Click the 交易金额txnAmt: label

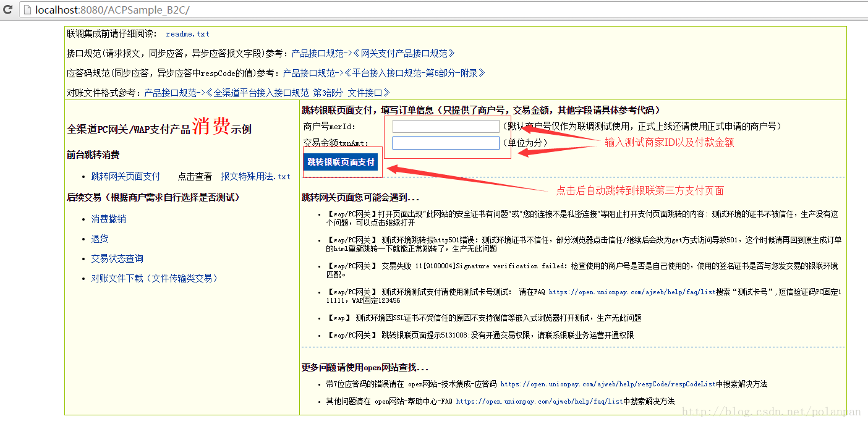pyautogui.click(x=336, y=143)
